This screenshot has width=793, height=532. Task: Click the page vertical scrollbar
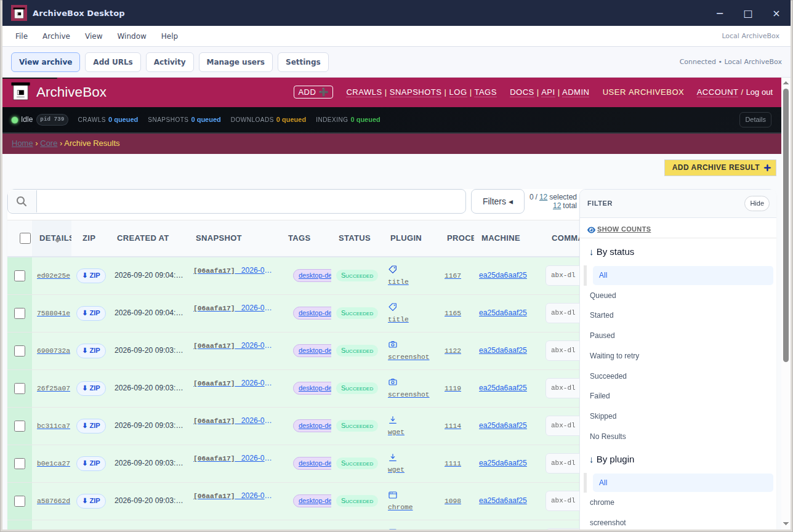pos(786,225)
